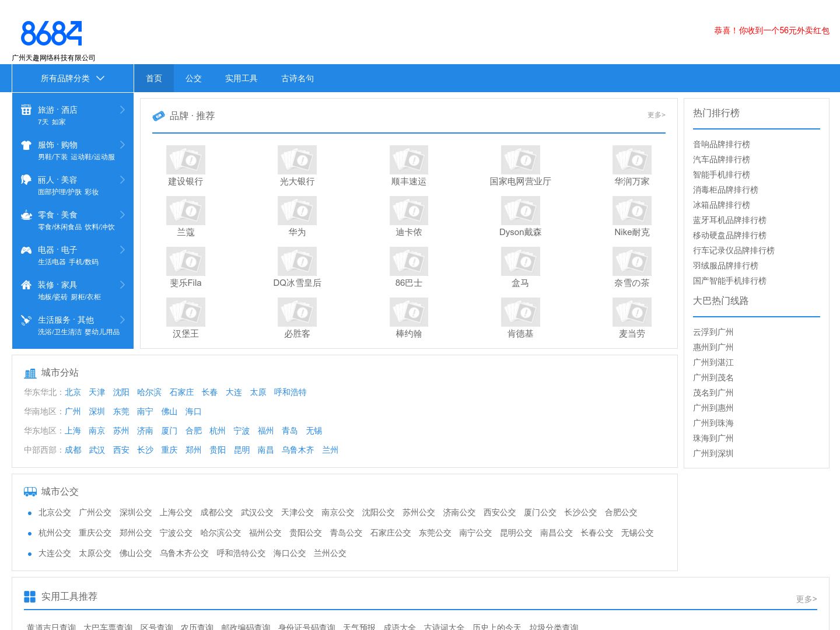
Task: Open the hotel icon for 旅游·酒店
Action: [26, 109]
